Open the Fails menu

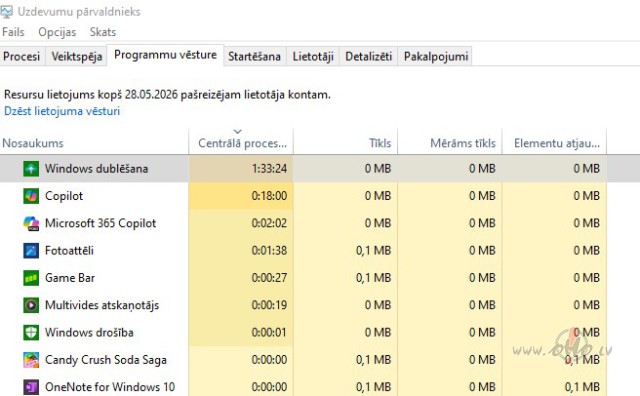coord(13,32)
